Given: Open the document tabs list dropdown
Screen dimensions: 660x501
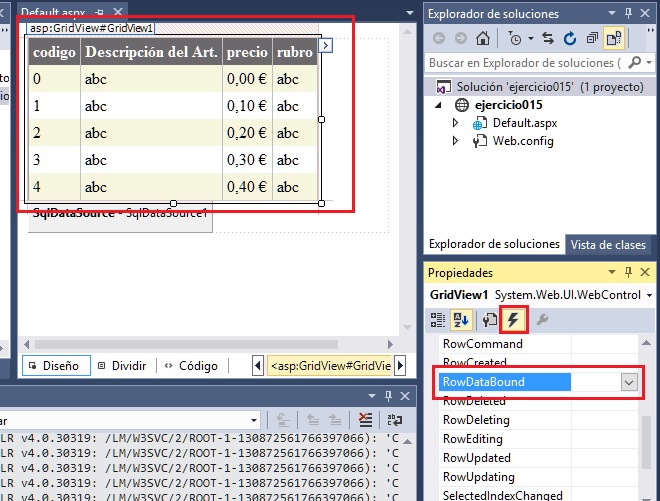Looking at the screenshot, I should click(410, 13).
